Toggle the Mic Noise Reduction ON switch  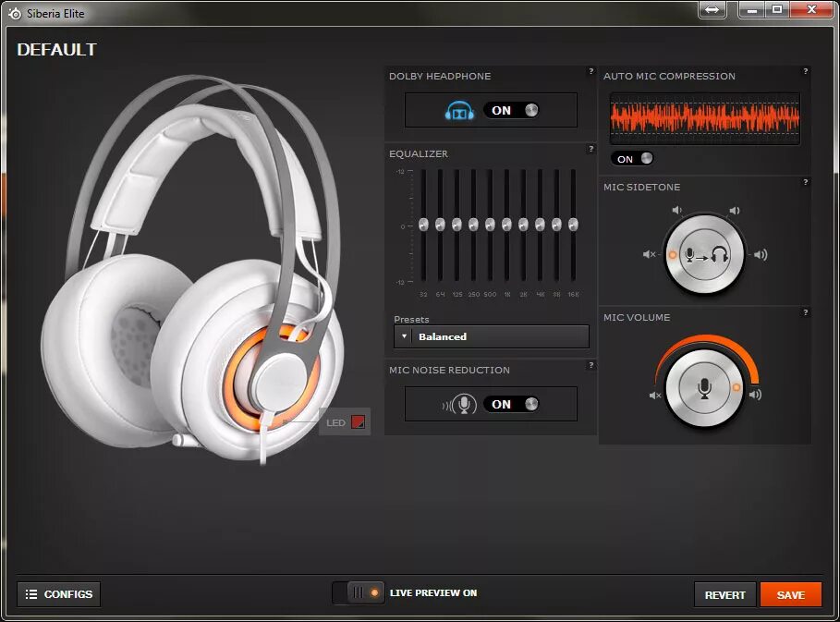pos(511,404)
